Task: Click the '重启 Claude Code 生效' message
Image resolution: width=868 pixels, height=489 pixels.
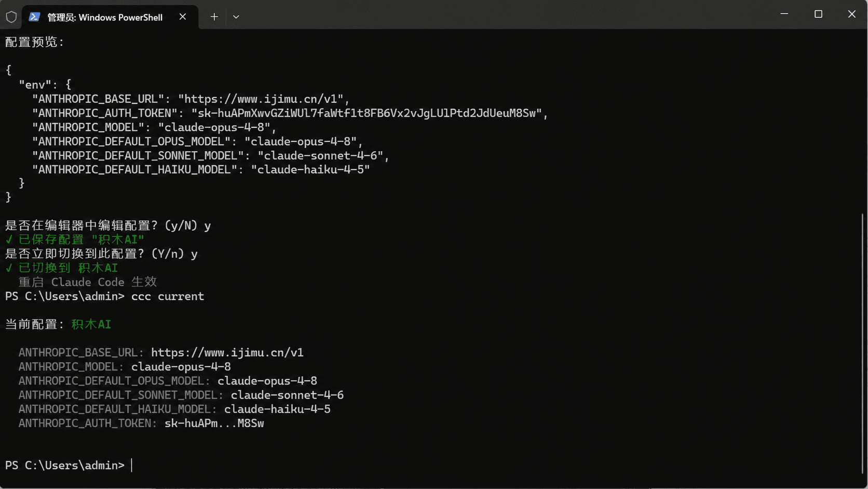Action: pos(88,282)
